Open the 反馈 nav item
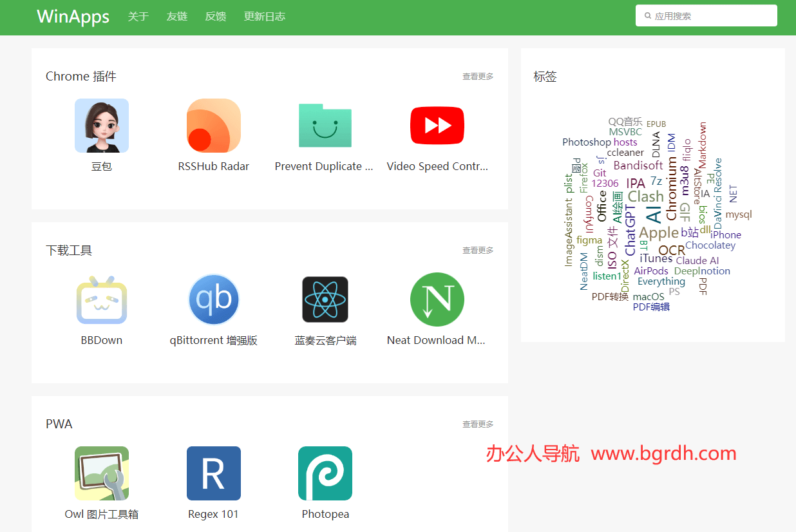 point(215,16)
